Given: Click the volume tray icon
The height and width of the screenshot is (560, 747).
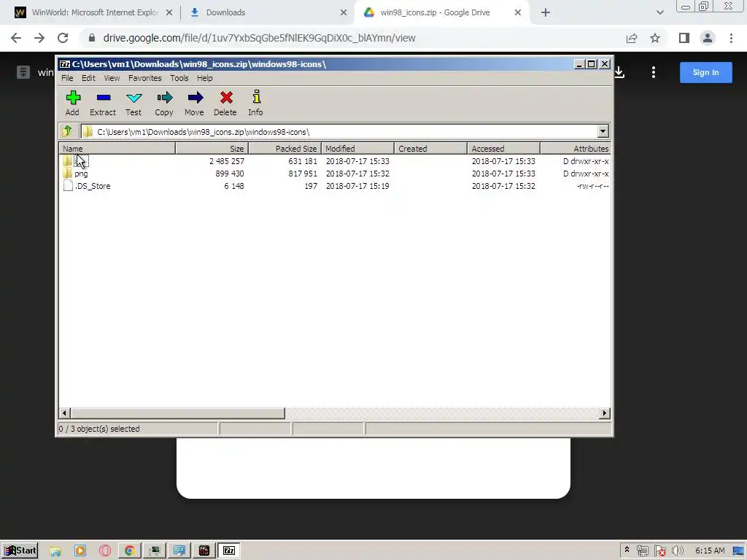Looking at the screenshot, I should [678, 551].
